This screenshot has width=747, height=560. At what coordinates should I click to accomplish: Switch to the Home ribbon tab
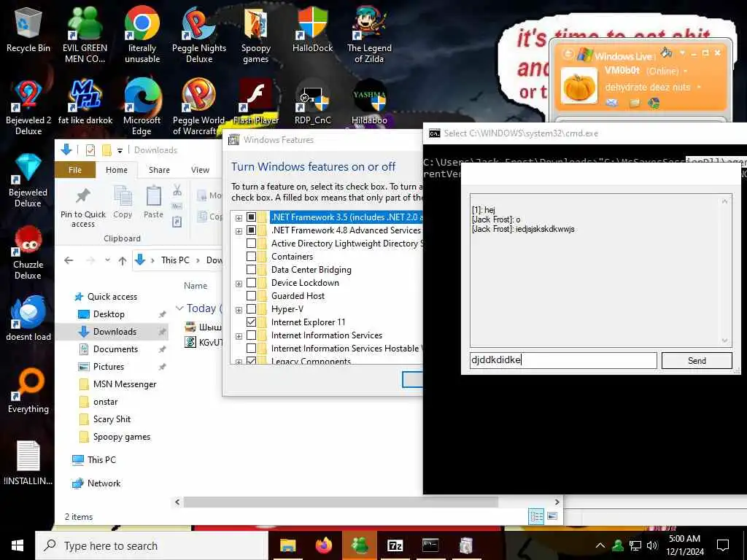[117, 170]
